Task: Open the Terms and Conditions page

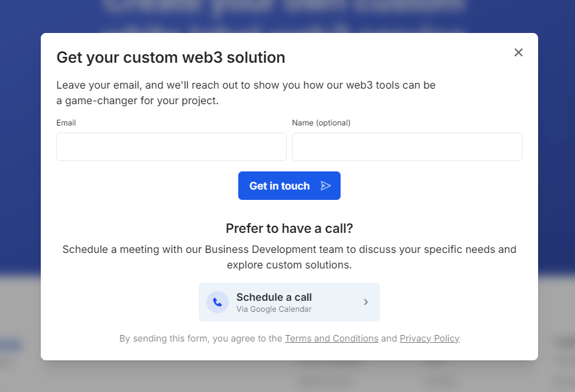Action: tap(332, 338)
